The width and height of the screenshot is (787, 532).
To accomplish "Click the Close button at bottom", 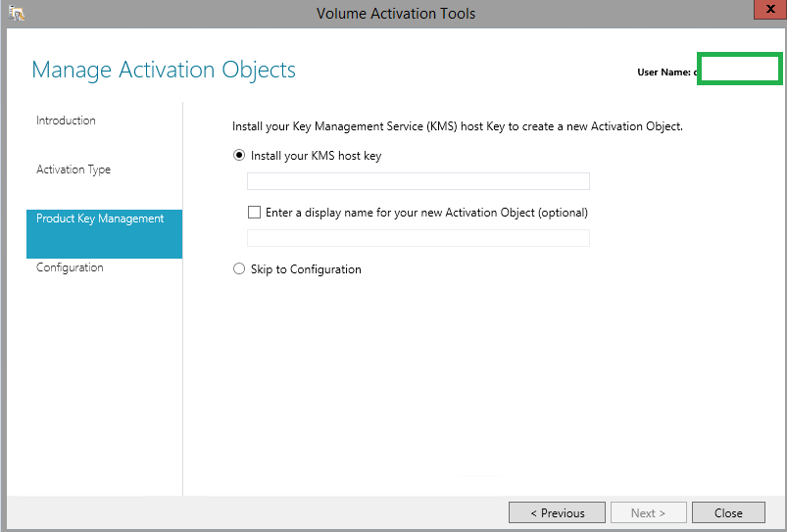I will pyautogui.click(x=728, y=513).
